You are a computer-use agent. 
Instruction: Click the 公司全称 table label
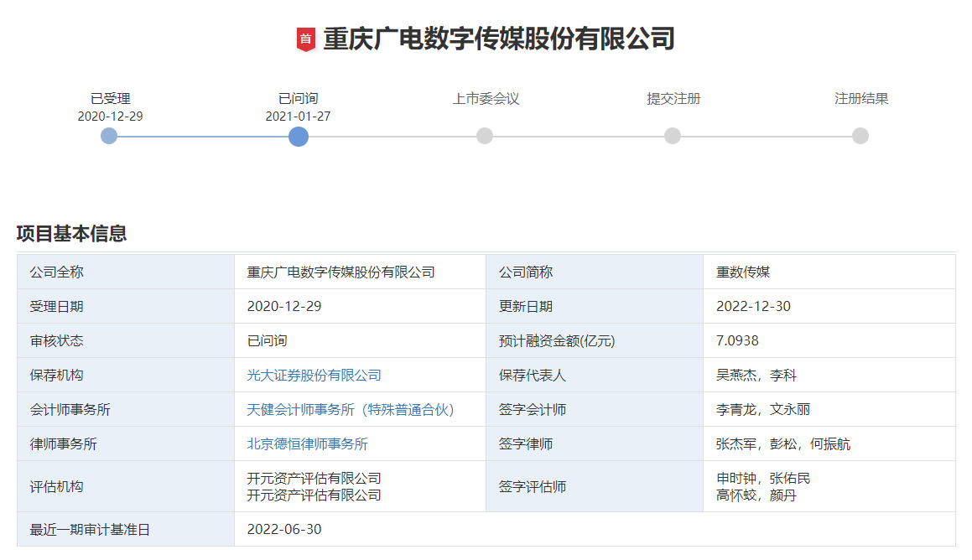tap(56, 272)
